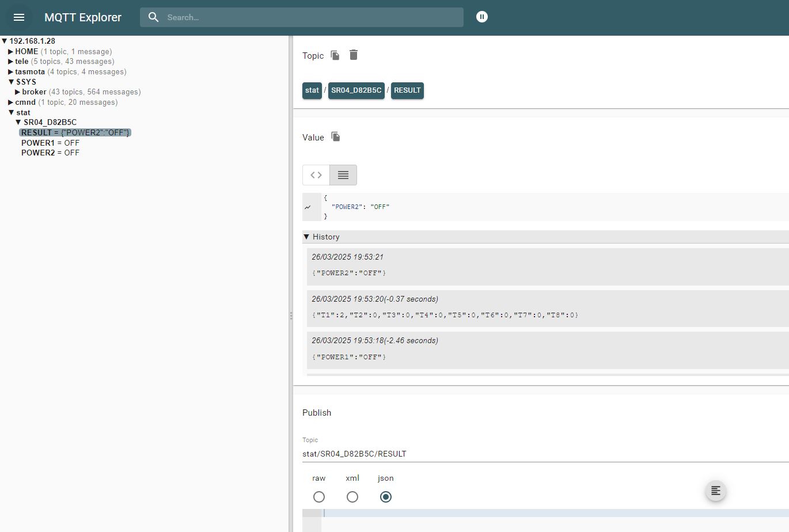Click the MQTT Explorer title
789x532 pixels.
pyautogui.click(x=83, y=17)
